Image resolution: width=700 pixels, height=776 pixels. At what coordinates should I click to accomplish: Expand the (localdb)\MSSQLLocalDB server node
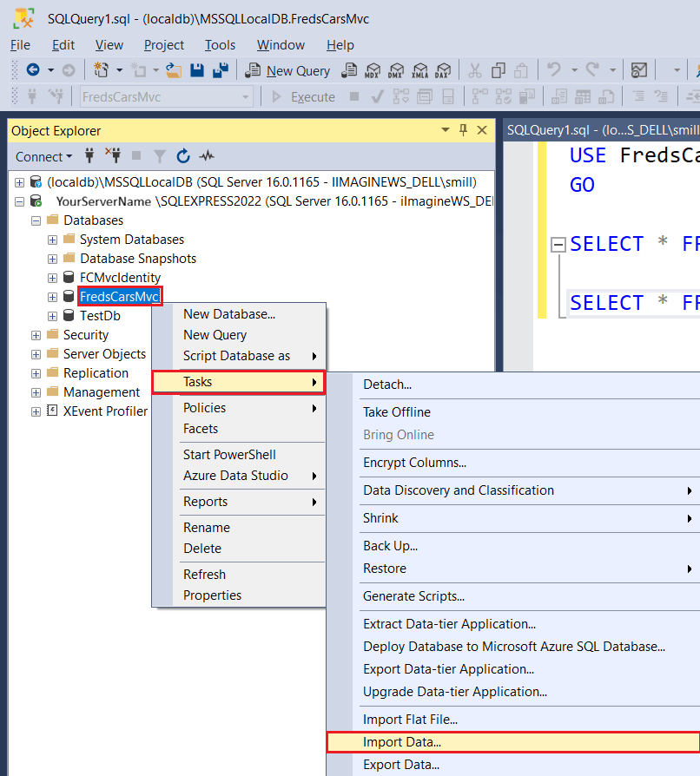point(19,182)
